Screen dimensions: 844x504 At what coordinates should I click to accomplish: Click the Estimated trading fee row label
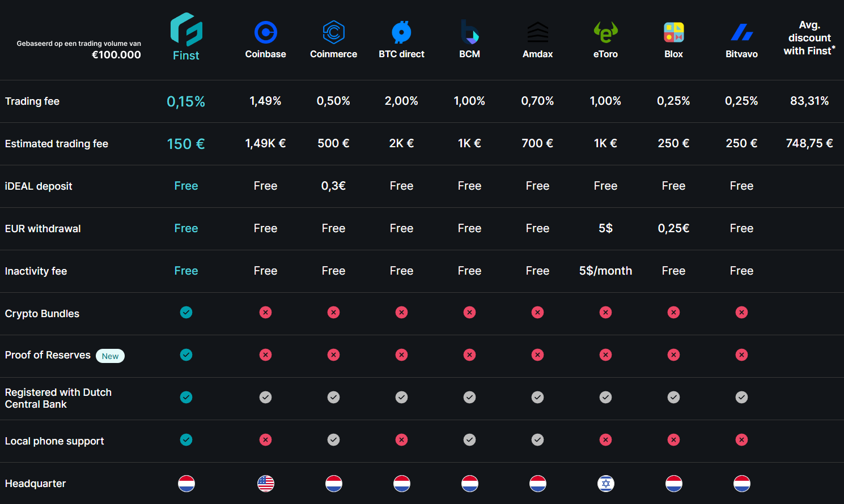(57, 144)
